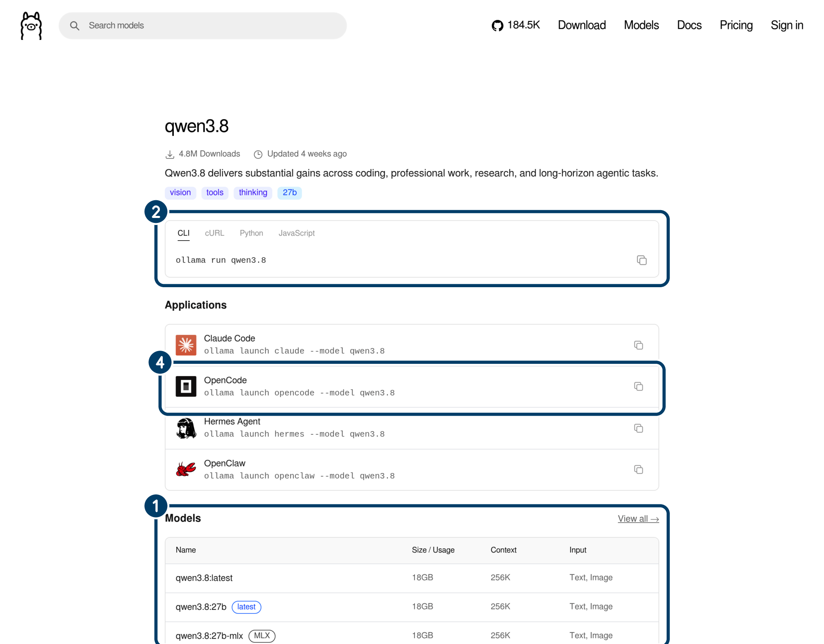Image resolution: width=824 pixels, height=644 pixels.
Task: Click the Claude Code app icon
Action: tap(186, 345)
